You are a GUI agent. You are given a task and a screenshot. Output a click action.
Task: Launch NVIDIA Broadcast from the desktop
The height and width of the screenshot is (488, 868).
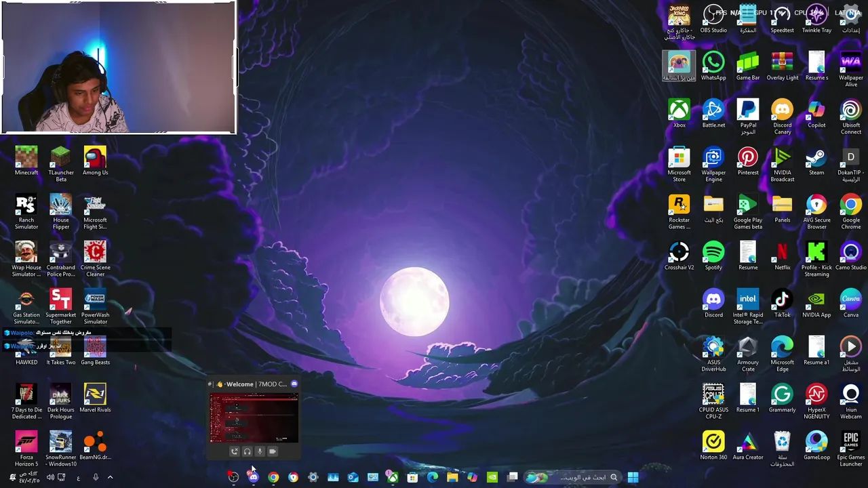tap(782, 164)
